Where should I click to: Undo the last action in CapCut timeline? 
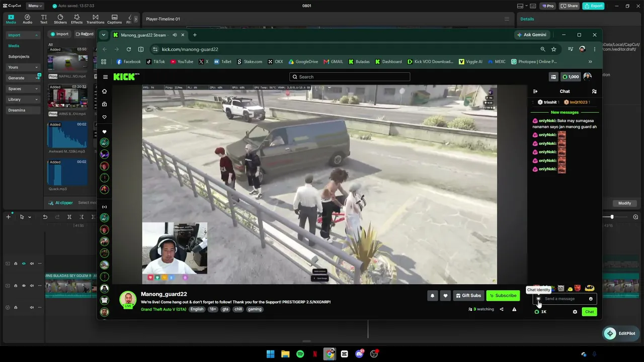click(x=45, y=217)
